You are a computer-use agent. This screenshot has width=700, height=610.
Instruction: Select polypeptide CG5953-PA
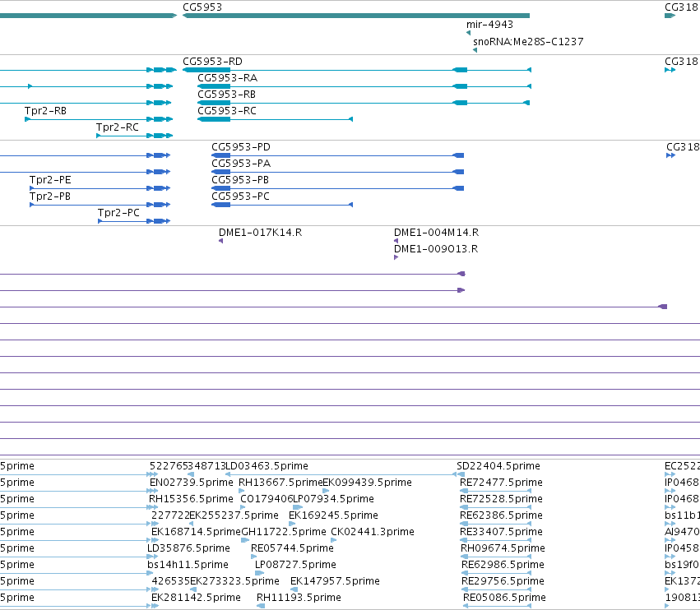click(x=241, y=164)
